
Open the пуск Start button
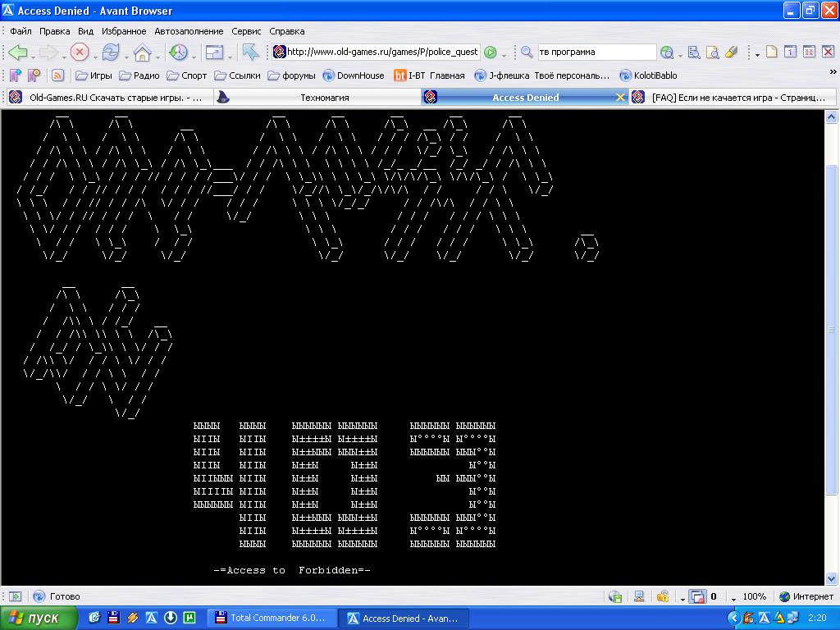38,619
